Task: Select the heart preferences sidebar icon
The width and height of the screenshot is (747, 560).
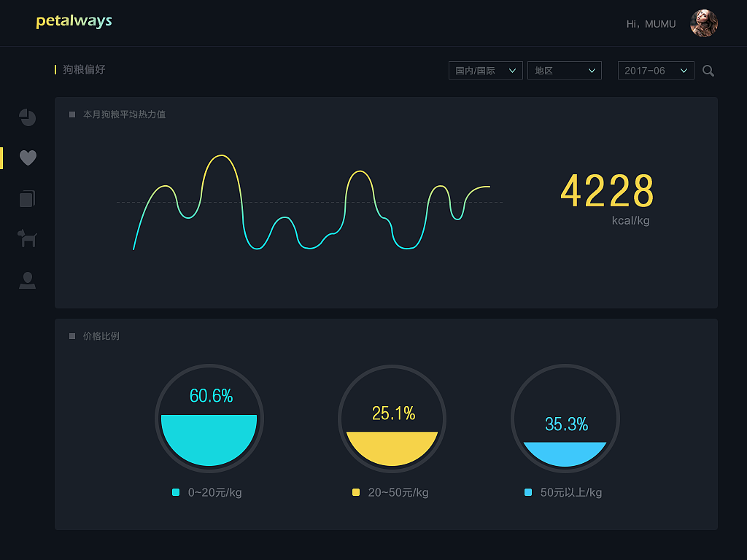Action: (28, 157)
